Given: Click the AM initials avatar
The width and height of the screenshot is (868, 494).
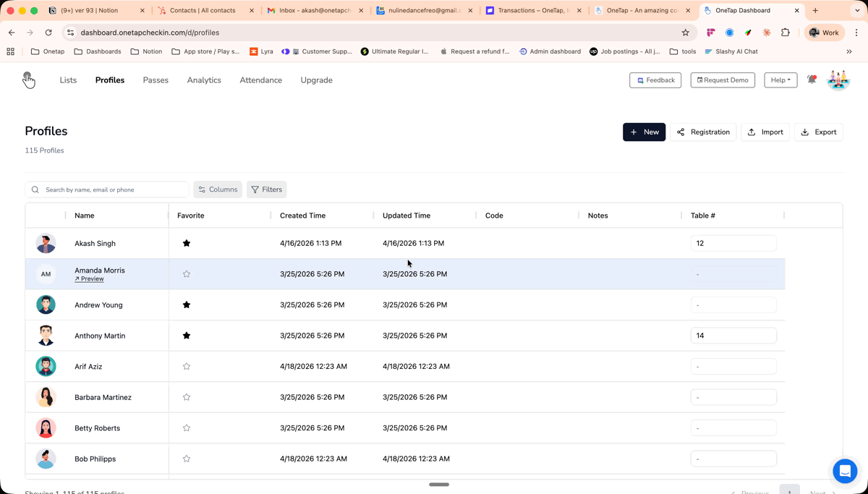Looking at the screenshot, I should click(x=46, y=274).
